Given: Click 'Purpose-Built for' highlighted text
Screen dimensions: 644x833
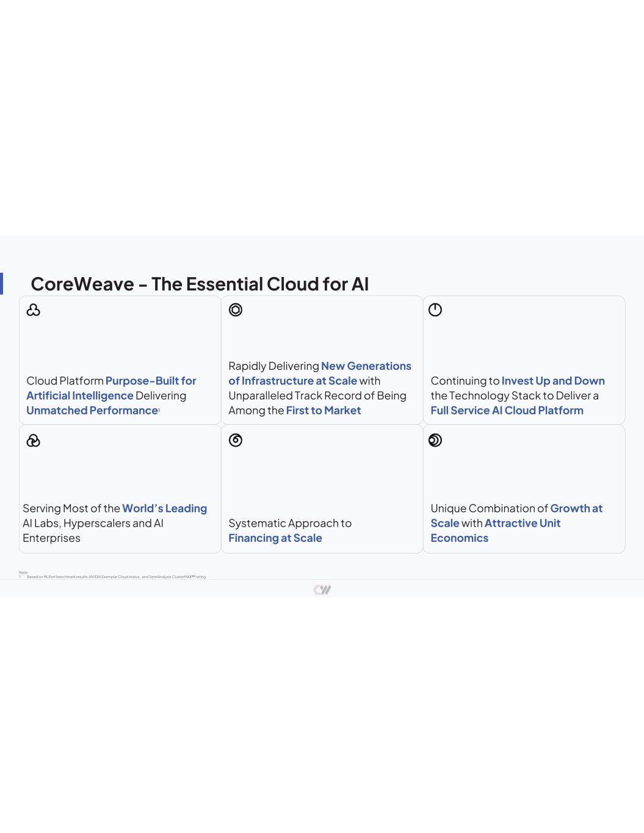Looking at the screenshot, I should pyautogui.click(x=151, y=381).
